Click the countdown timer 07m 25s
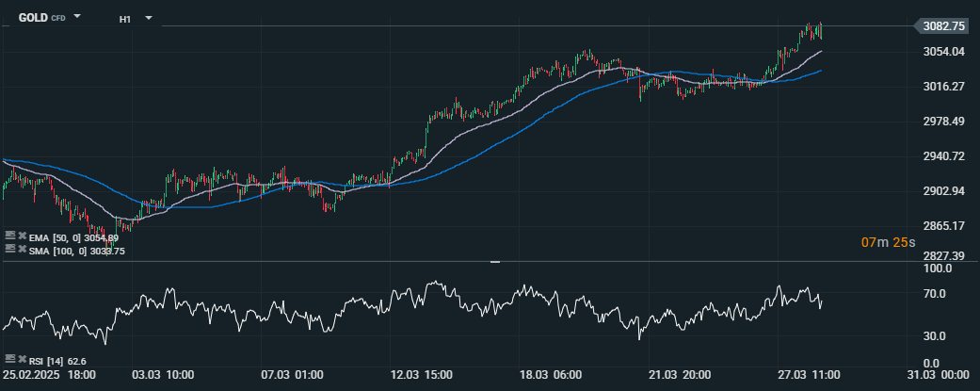 pos(890,241)
